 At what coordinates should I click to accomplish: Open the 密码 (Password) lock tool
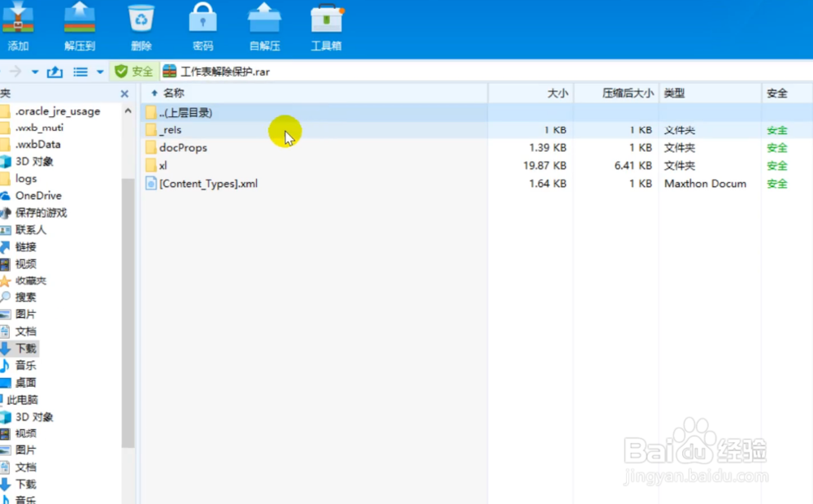(202, 26)
